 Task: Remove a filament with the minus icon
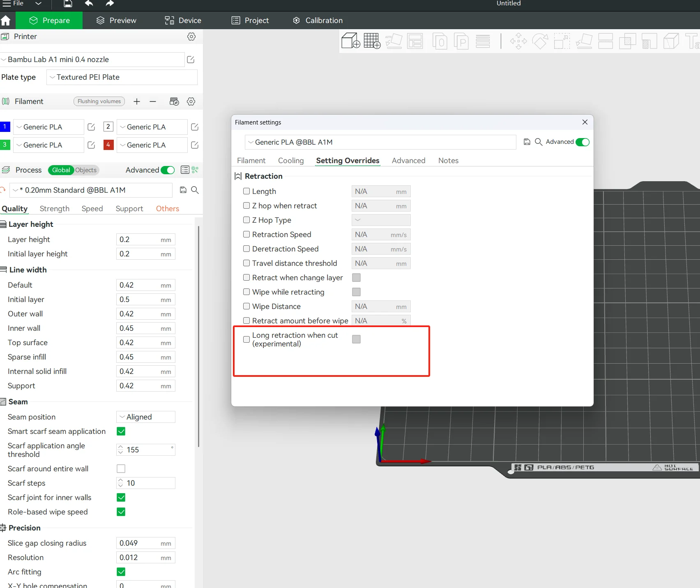click(153, 101)
